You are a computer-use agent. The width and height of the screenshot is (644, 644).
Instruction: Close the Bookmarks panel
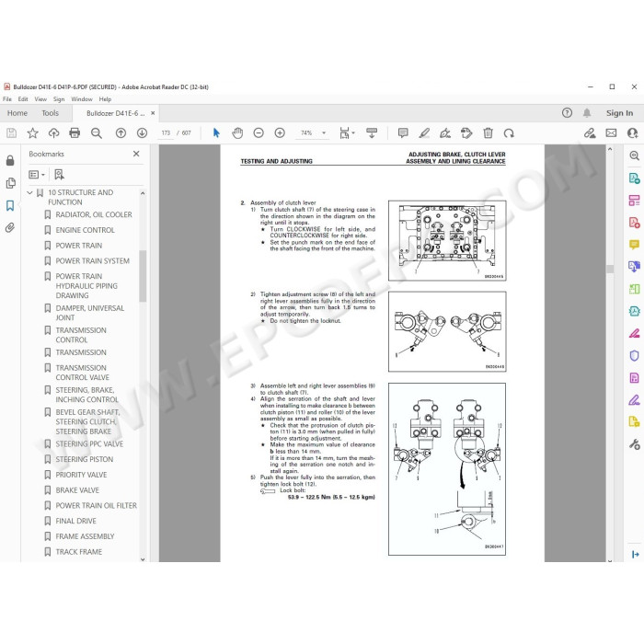point(136,154)
